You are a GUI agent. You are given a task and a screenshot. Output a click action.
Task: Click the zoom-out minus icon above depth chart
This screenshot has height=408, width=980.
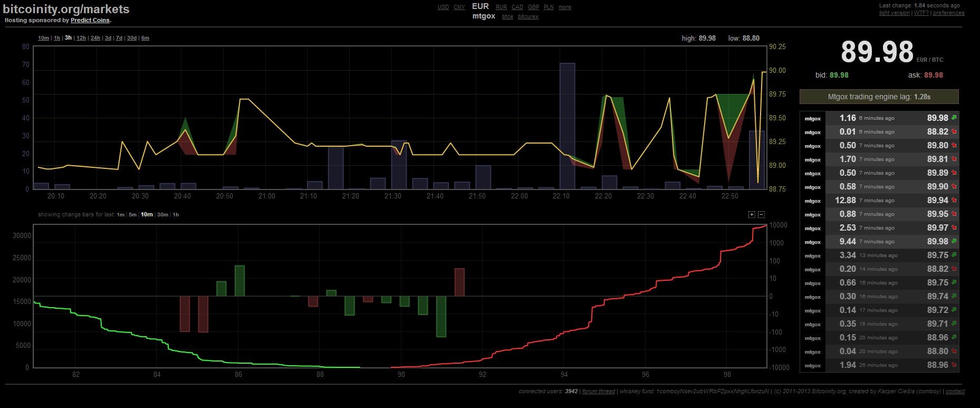[761, 214]
